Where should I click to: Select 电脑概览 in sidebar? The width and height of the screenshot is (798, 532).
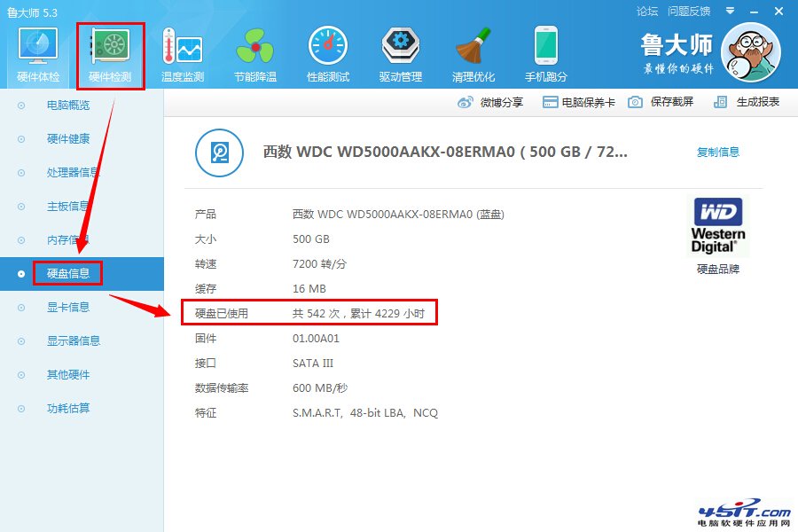(x=68, y=106)
